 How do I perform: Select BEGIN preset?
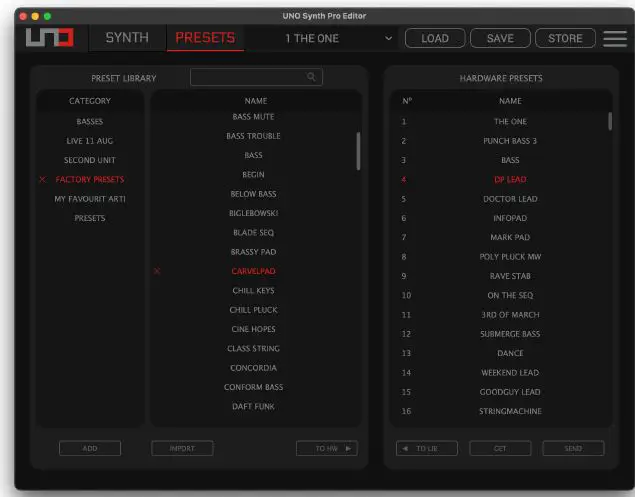click(x=254, y=175)
